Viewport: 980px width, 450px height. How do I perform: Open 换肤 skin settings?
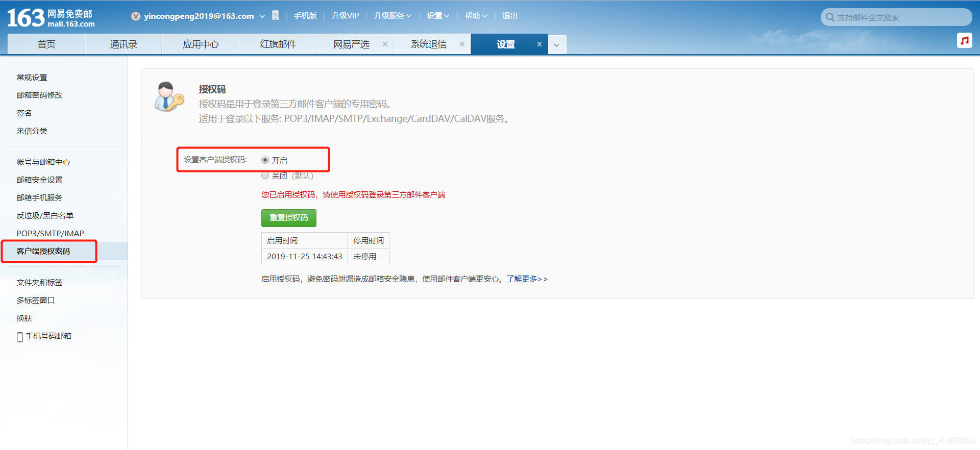tap(24, 318)
